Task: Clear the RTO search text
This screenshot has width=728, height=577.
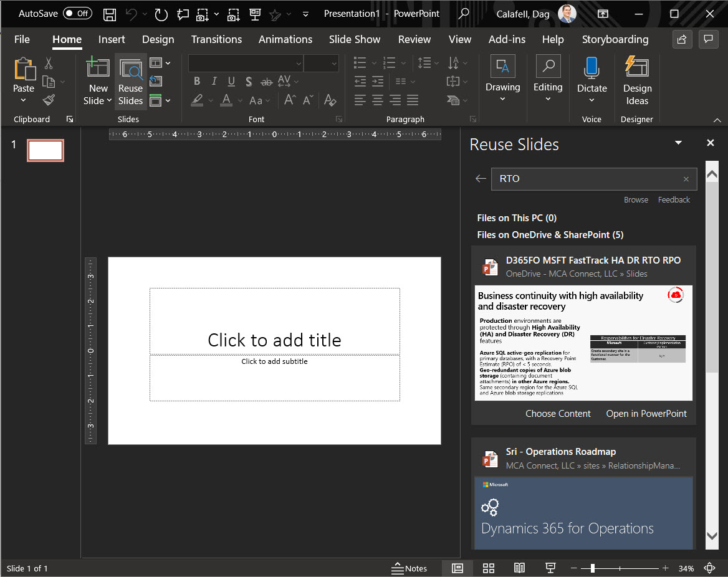Action: (686, 179)
